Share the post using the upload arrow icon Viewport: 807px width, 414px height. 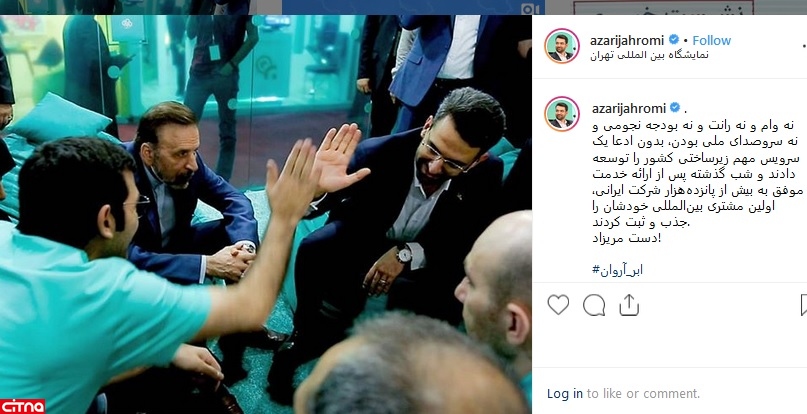click(628, 305)
